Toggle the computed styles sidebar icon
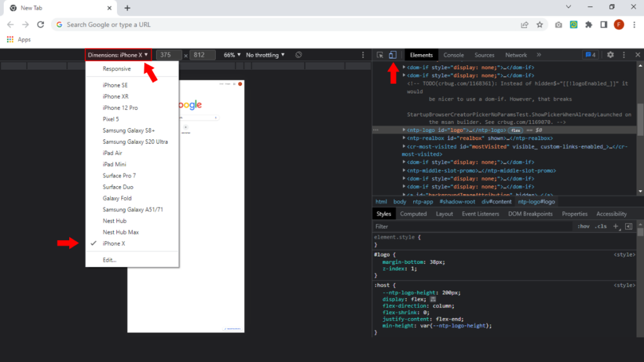 point(629,226)
